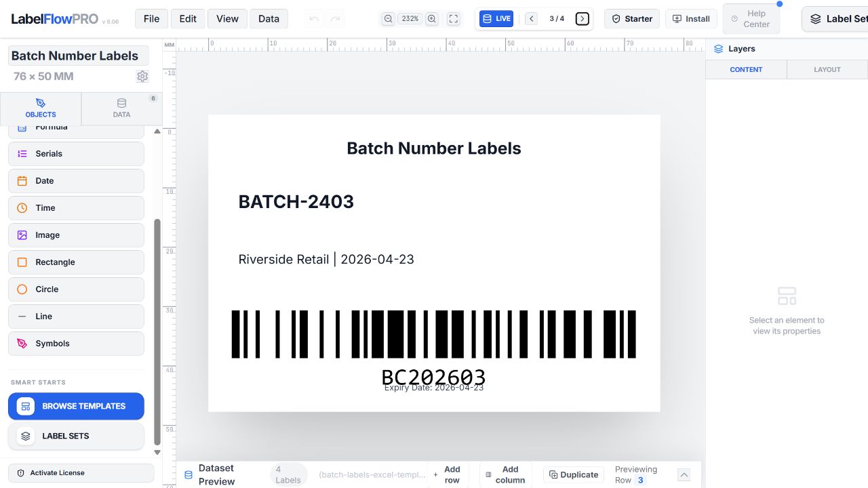Select the BATCH-2403 text on the label
Viewport: 868px width, 488px height.
(296, 201)
